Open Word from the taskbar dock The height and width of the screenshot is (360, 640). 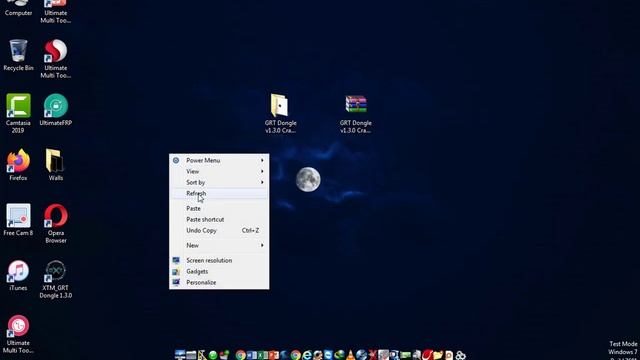(x=251, y=355)
